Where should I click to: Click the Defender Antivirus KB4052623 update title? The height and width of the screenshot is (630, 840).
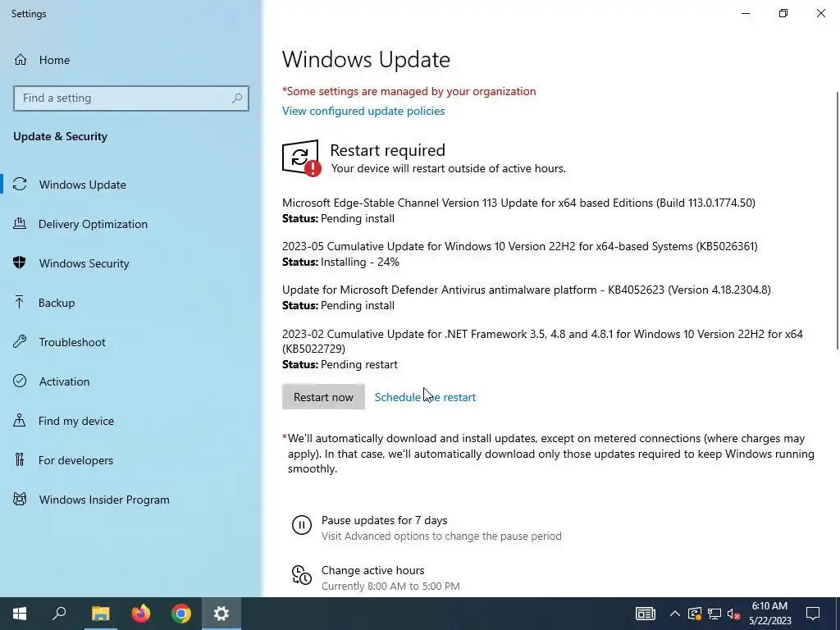(526, 290)
